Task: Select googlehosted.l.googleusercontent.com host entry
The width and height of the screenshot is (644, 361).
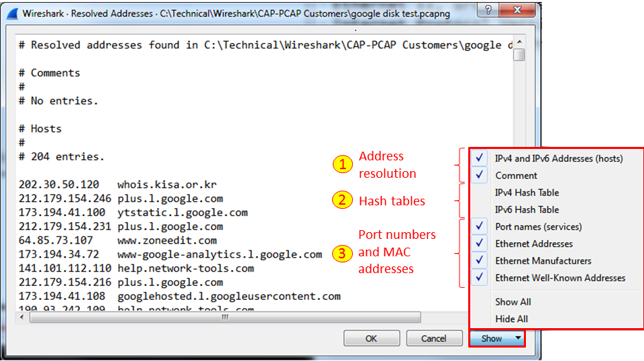Action: (229, 297)
